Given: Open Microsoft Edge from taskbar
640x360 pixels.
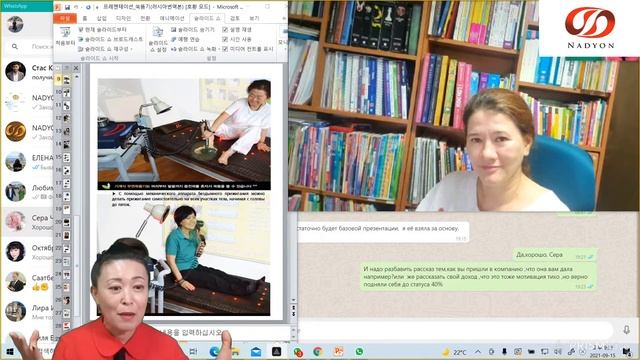Looking at the screenshot, I should click(x=214, y=352).
